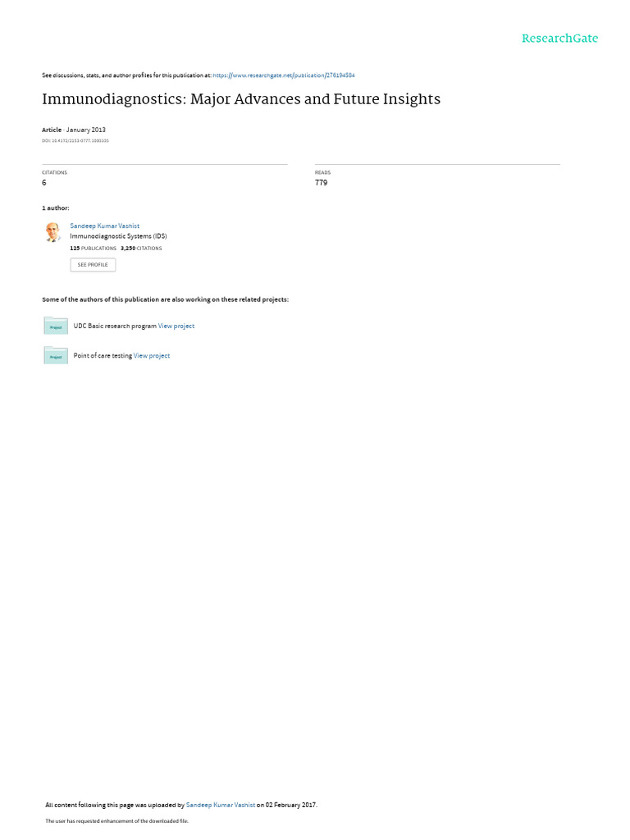Viewport: 630px width, 840px height.
Task: Click the Article - January 2013 label
Action: [x=74, y=130]
